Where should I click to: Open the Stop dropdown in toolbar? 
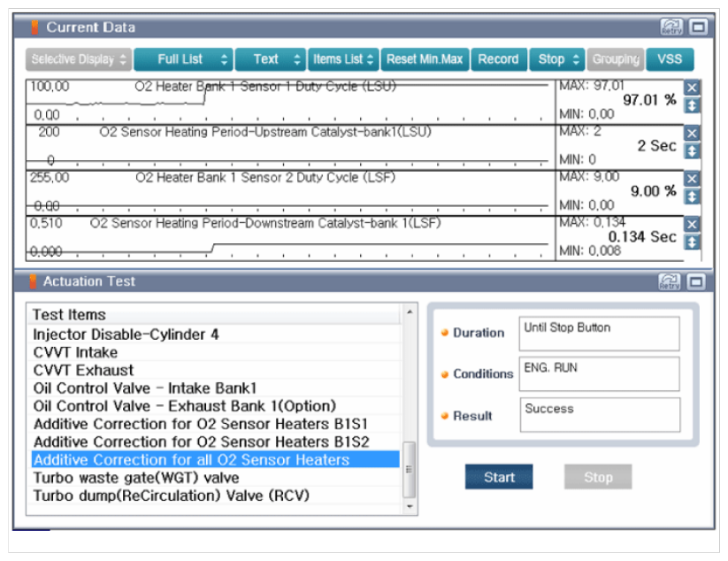557,59
